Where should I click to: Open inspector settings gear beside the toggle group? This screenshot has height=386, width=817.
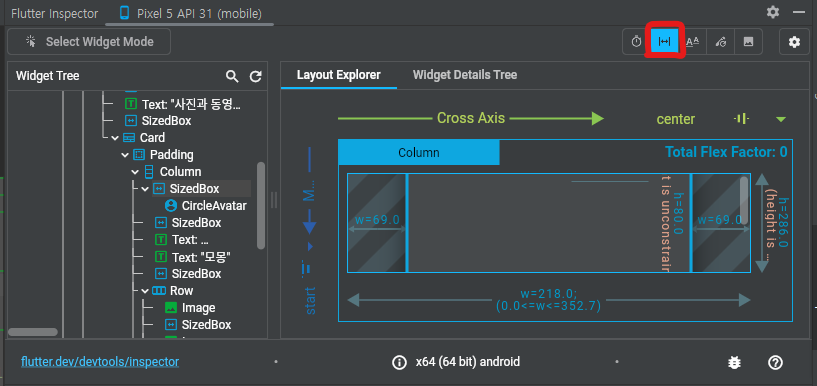[x=794, y=42]
